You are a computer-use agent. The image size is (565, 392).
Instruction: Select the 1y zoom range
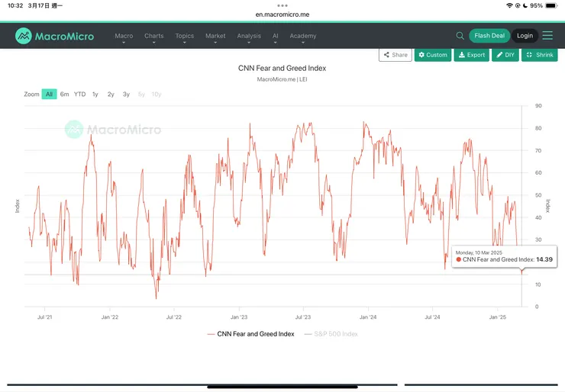coord(95,94)
